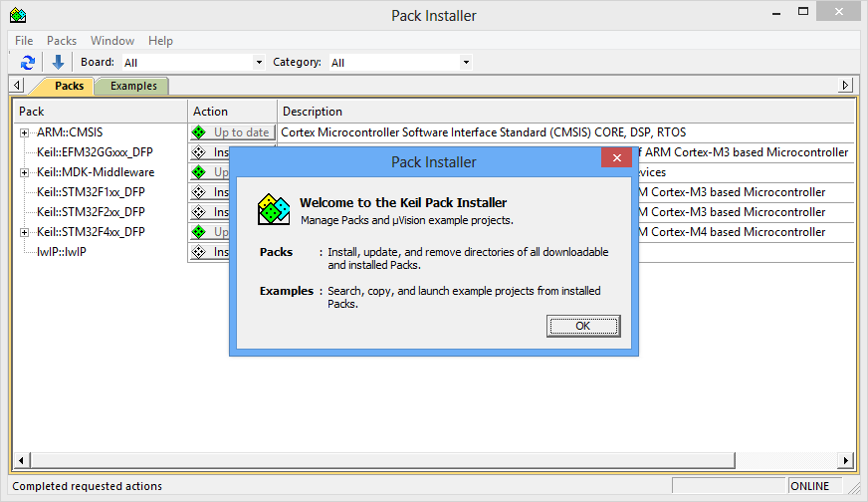Viewport: 868px width, 502px height.
Task: Click the ONLINE status indicator
Action: [x=810, y=486]
